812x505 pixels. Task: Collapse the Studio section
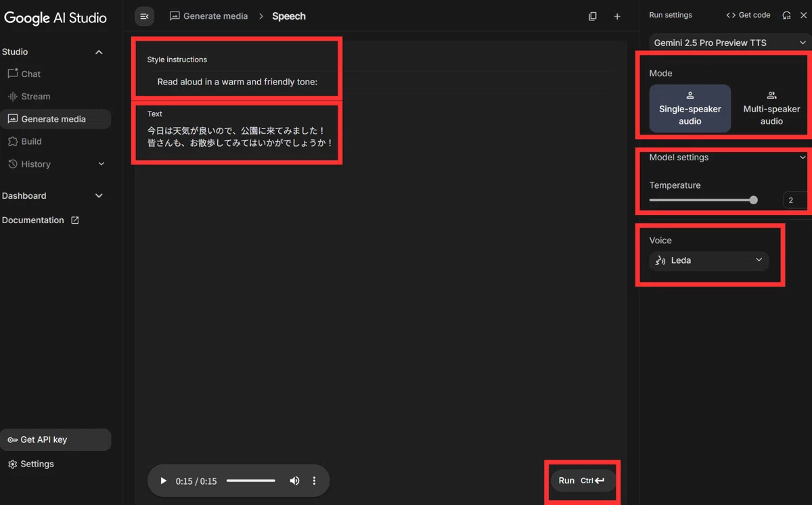(99, 52)
